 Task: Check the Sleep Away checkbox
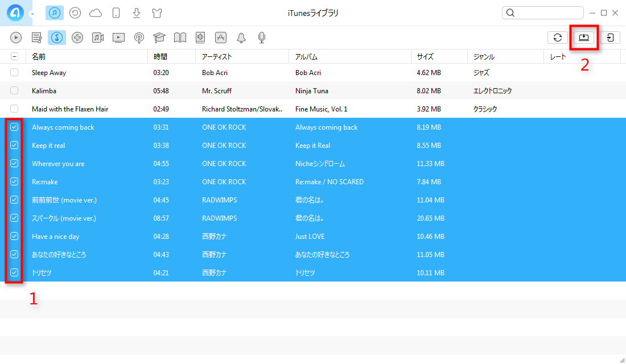[x=14, y=72]
